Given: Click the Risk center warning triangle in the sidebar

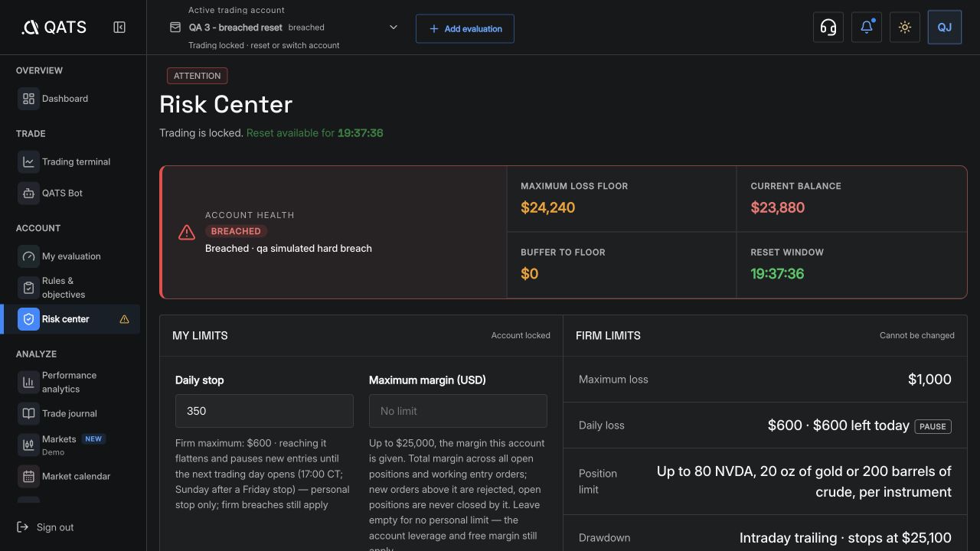Looking at the screenshot, I should [124, 319].
